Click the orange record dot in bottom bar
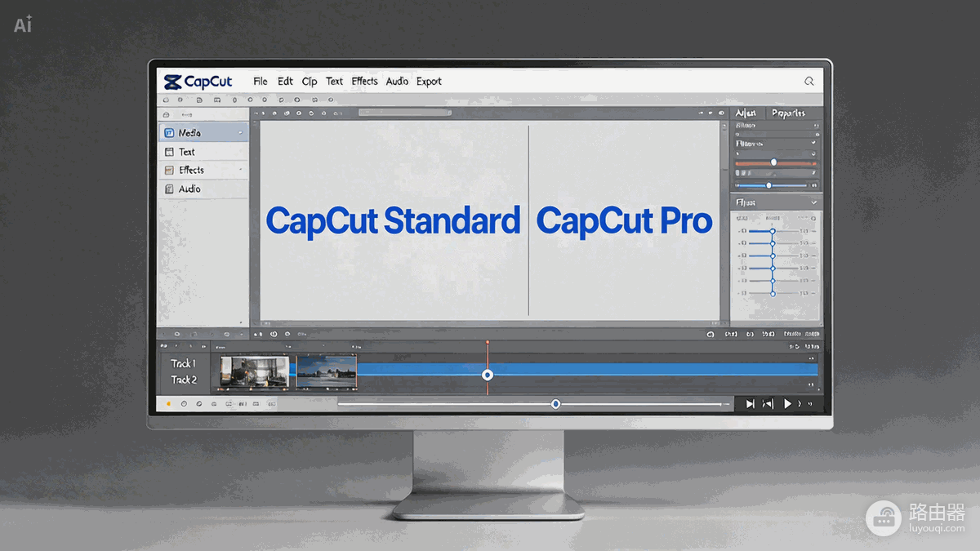Screen dimensions: 980x551 pyautogui.click(x=169, y=404)
